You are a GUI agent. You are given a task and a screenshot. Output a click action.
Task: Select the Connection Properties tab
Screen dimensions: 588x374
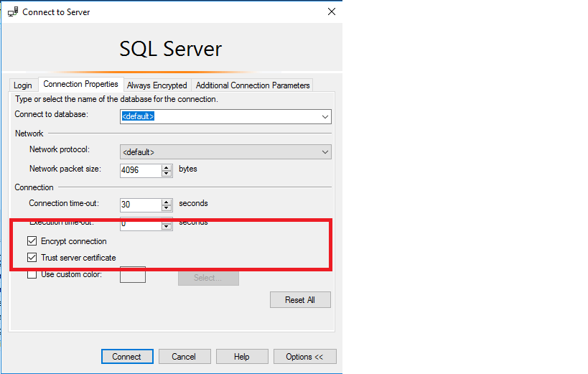click(80, 84)
